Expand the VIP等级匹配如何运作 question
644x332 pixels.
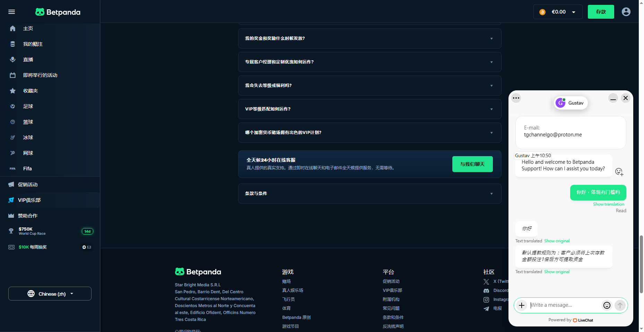[370, 109]
